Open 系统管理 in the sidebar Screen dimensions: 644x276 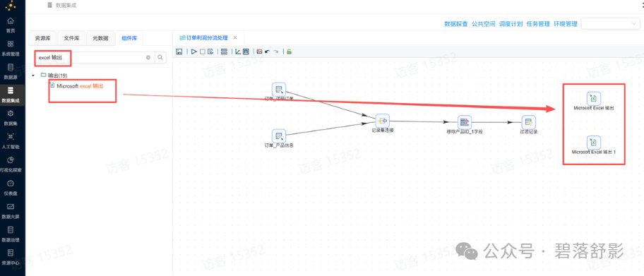pyautogui.click(x=11, y=49)
